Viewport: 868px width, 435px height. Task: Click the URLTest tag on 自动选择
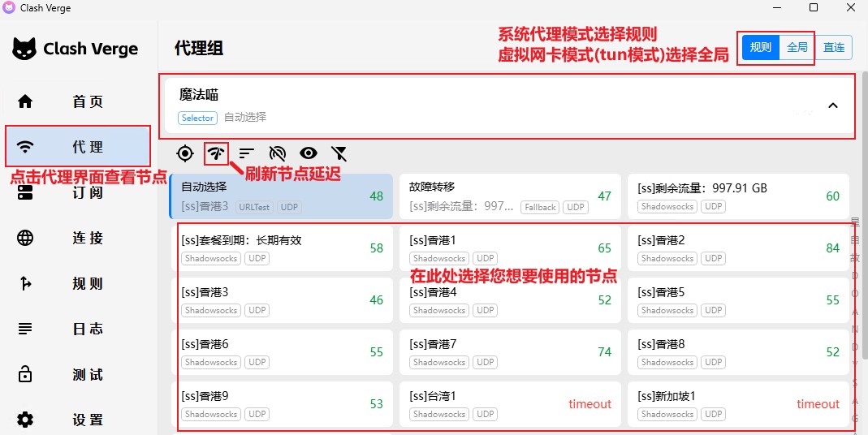click(x=254, y=207)
